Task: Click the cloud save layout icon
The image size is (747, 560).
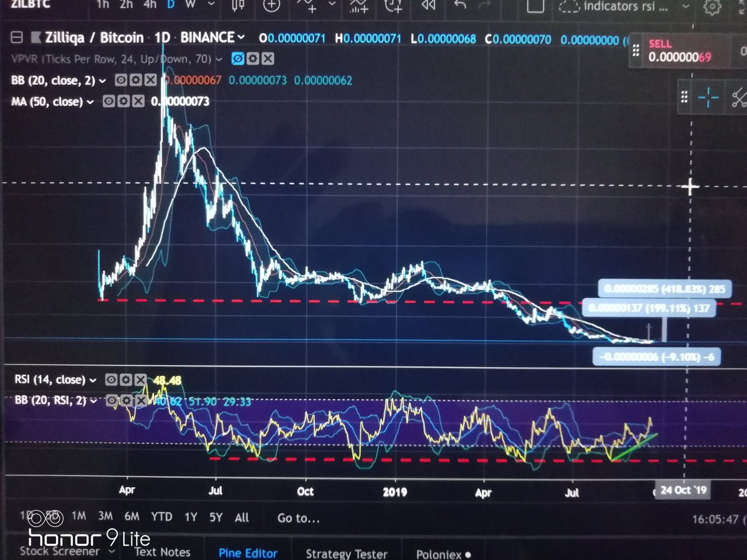Action: pos(570,7)
